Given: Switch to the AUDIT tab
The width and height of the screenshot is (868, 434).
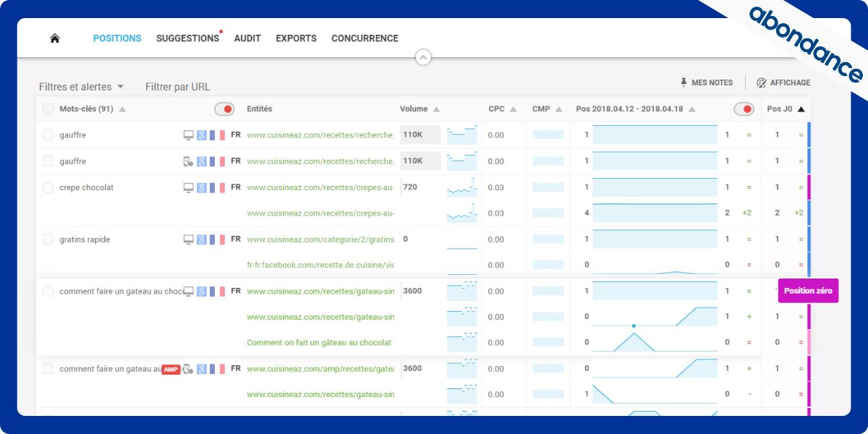Looking at the screenshot, I should coord(247,38).
